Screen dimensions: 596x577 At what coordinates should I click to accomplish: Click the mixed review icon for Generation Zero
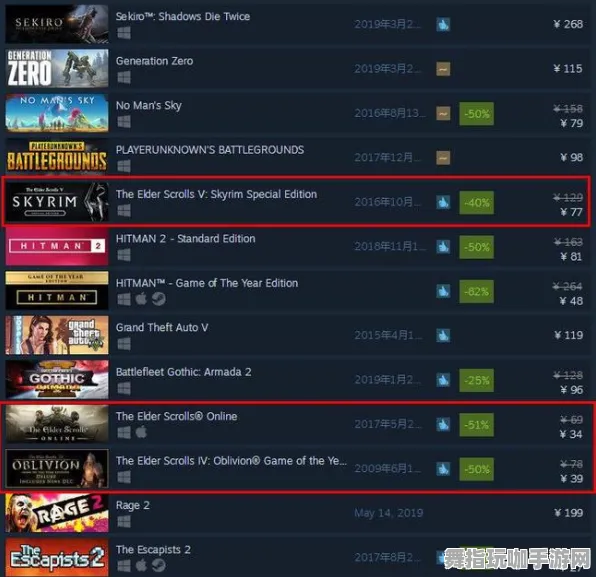443,69
